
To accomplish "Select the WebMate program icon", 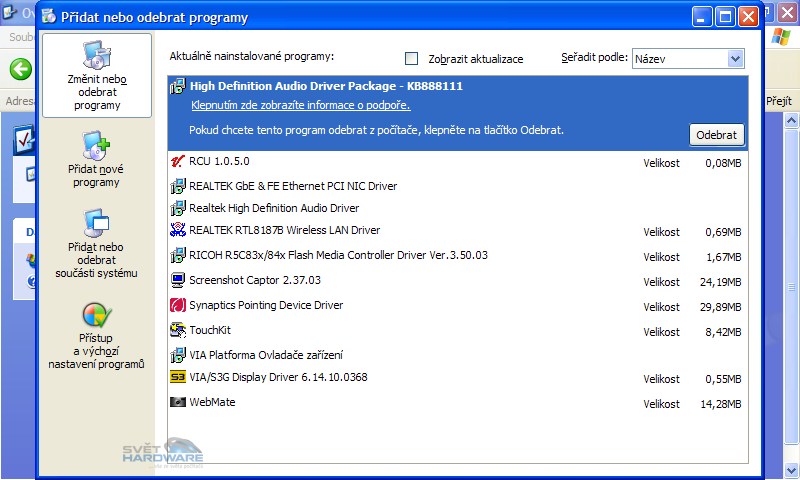I will pyautogui.click(x=178, y=402).
